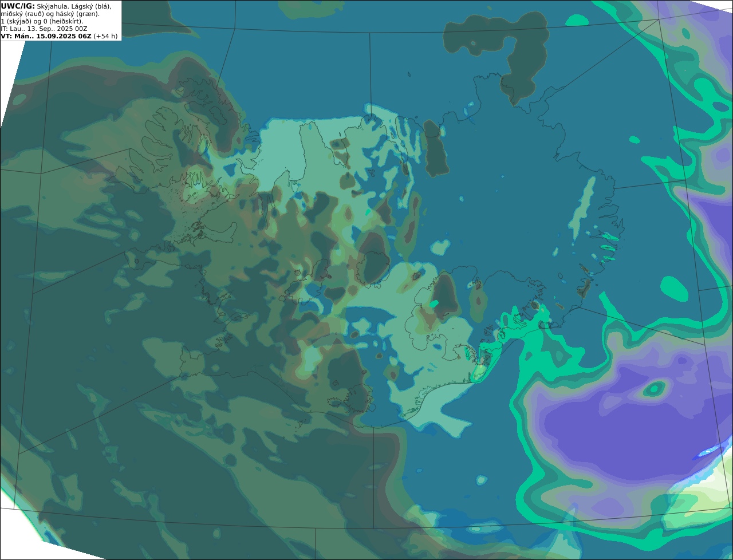The height and width of the screenshot is (560, 733).
Task: Click the '(+54 h)' forecast offset text
Action: (105, 36)
